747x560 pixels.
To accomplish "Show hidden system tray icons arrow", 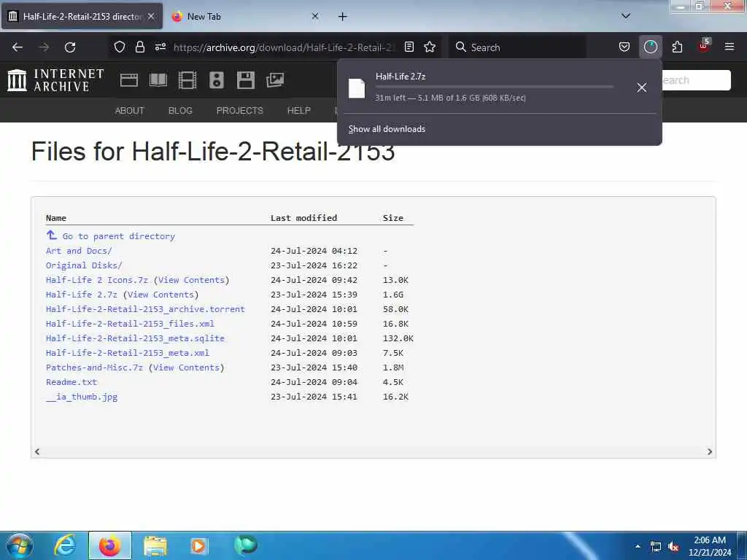I will (x=638, y=546).
